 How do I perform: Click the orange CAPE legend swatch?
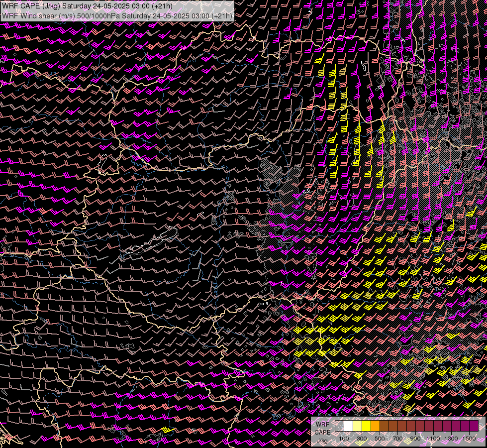375,426
